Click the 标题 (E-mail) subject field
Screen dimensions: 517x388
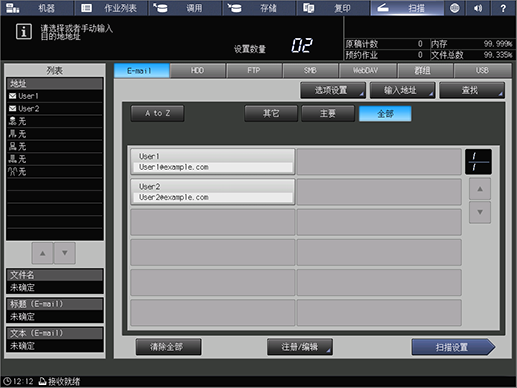(55, 310)
